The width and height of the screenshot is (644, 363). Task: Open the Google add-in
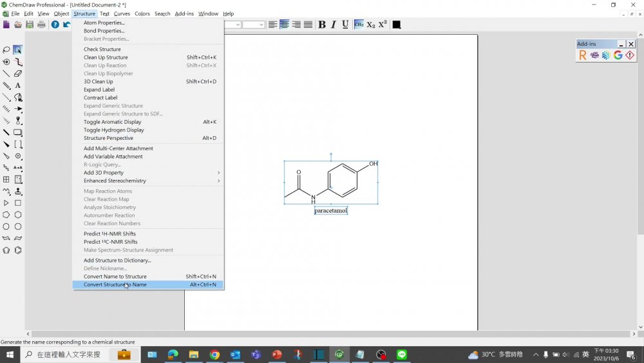[618, 55]
